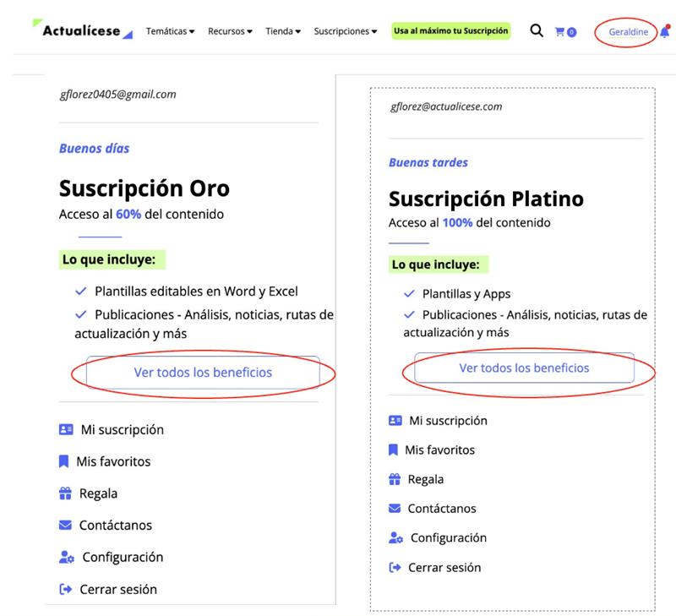Expand the Tienda dropdown menu
Viewport: 676px width, 616px height.
coord(283,31)
